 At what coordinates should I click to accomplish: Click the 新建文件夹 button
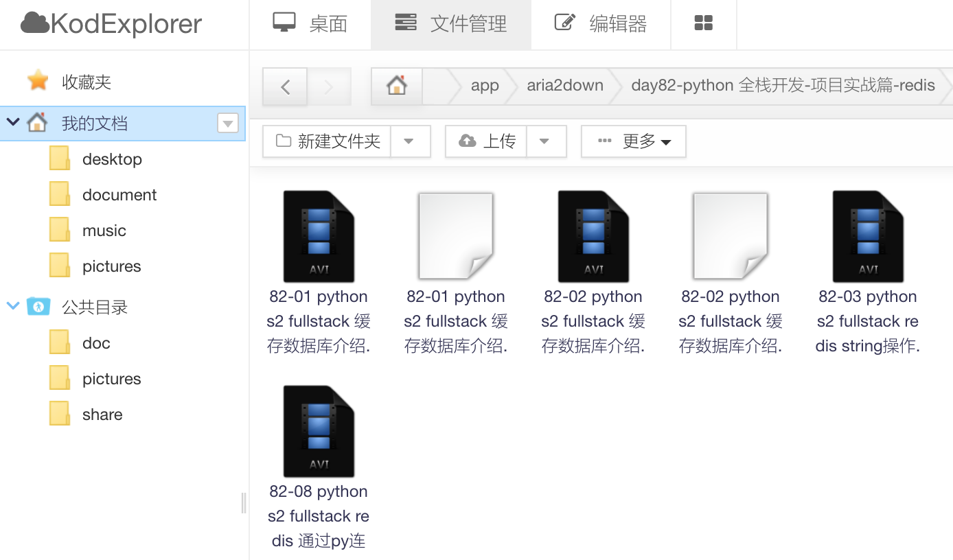point(328,141)
